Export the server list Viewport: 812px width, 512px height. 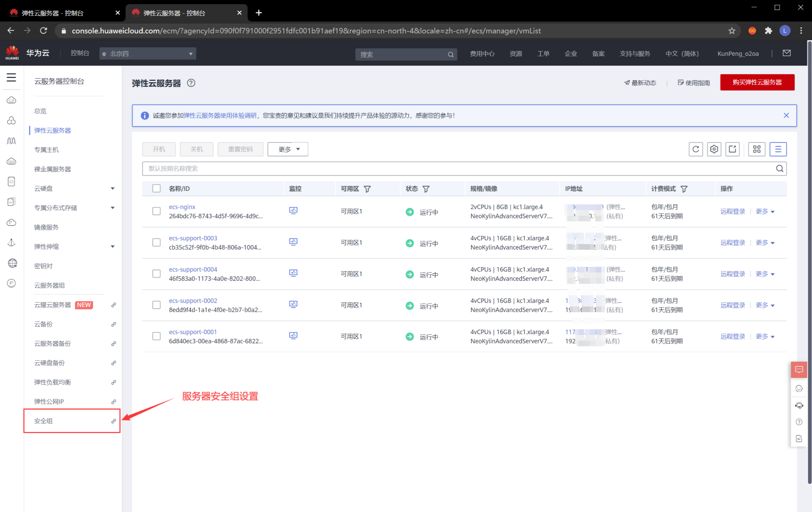coord(732,149)
